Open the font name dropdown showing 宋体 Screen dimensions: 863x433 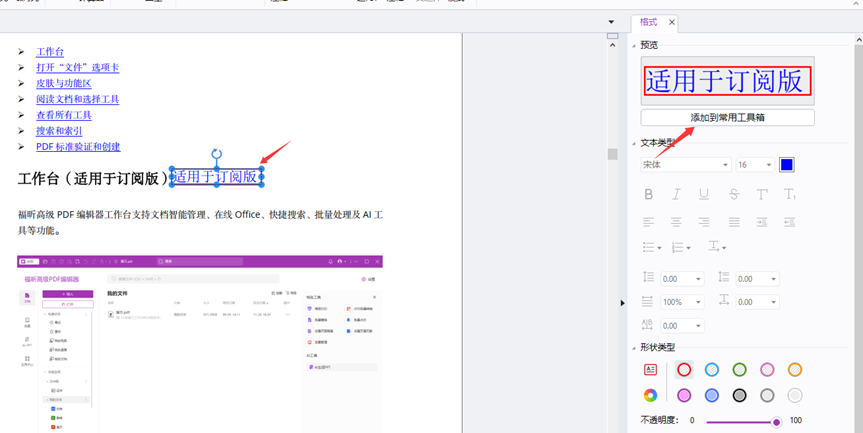coord(685,165)
